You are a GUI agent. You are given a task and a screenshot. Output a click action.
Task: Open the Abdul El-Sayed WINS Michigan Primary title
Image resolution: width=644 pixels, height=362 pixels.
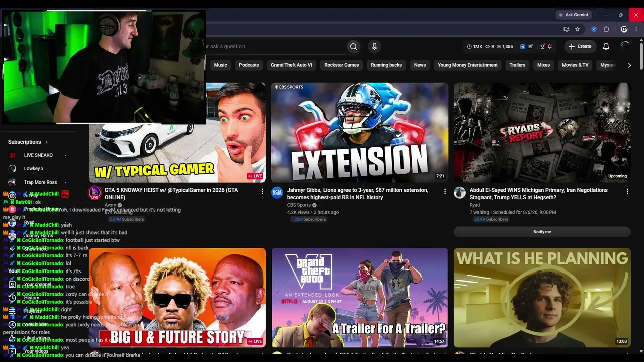539,194
